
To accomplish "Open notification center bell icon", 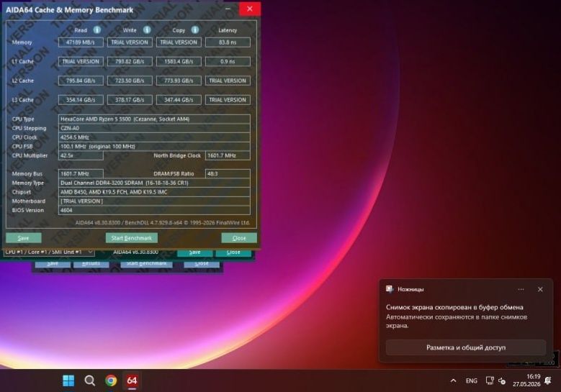I will [548, 380].
